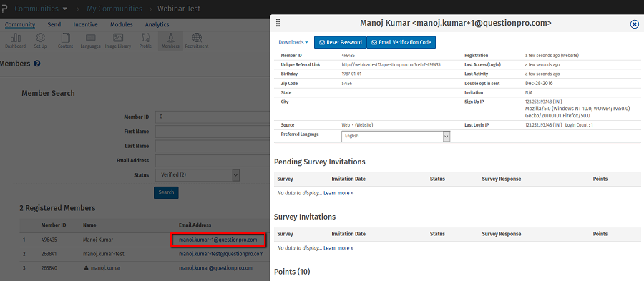Open manoj.kumar+test@questionpro.com email link
The width and height of the screenshot is (644, 281).
point(221,254)
